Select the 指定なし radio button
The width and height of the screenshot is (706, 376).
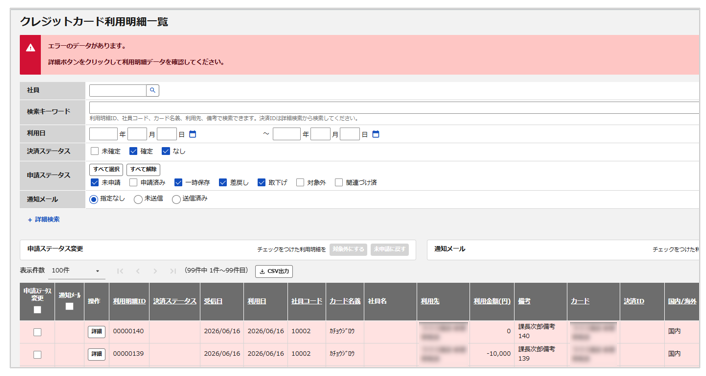[x=94, y=199]
